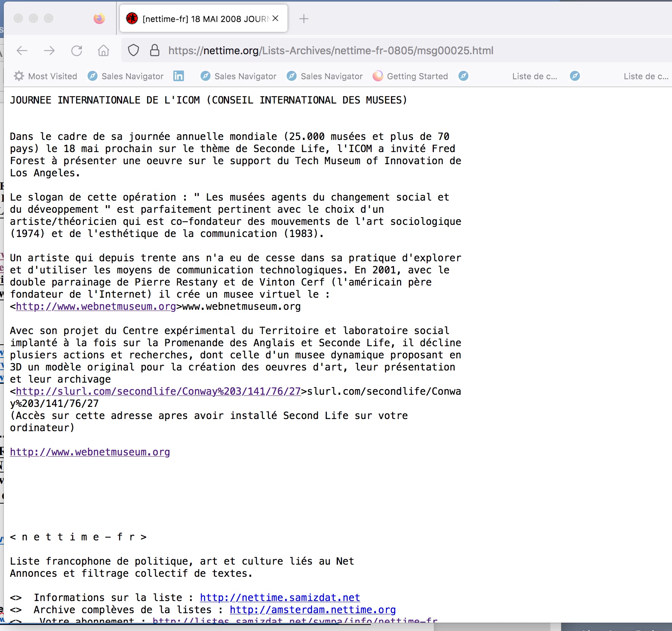Open the tracking protection shield icon
The width and height of the screenshot is (672, 631).
pos(133,50)
